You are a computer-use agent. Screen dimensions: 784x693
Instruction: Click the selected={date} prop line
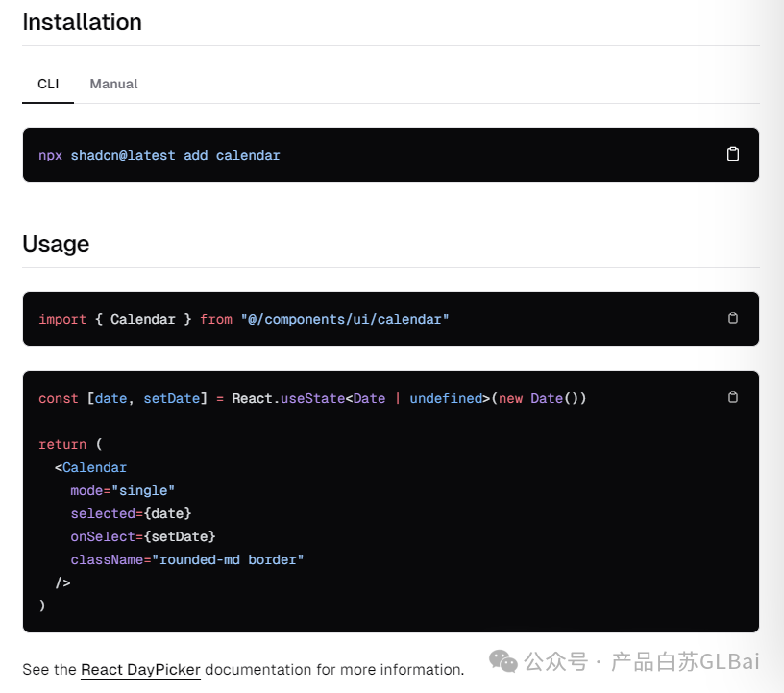(131, 513)
